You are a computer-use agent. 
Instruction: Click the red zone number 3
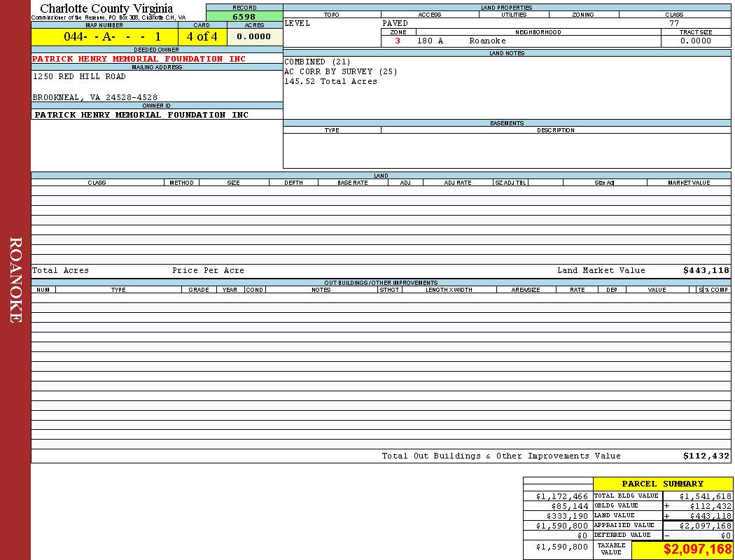(x=398, y=41)
